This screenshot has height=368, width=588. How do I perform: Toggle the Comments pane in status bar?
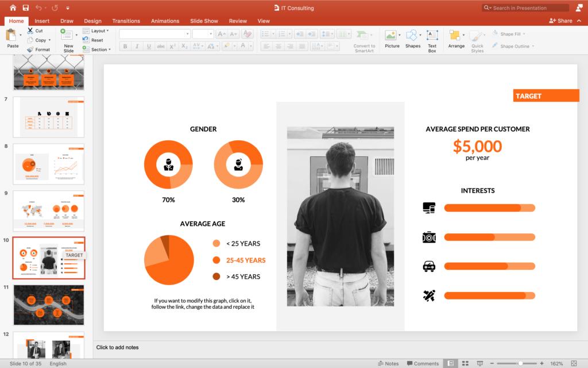click(x=423, y=363)
